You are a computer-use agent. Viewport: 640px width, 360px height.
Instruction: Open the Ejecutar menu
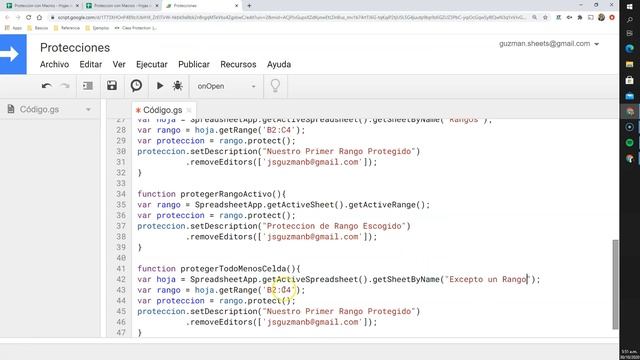point(152,64)
